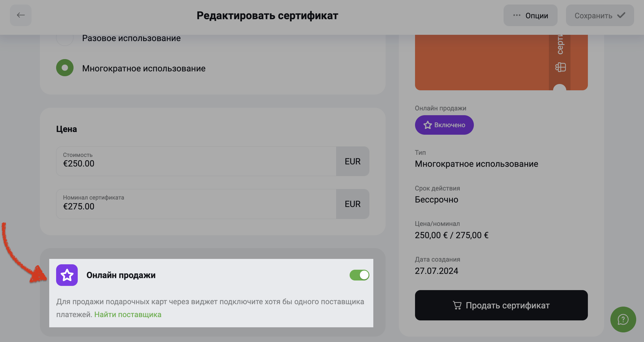This screenshot has width=644, height=342.
Task: Click the Включено status badge
Action: tap(444, 125)
